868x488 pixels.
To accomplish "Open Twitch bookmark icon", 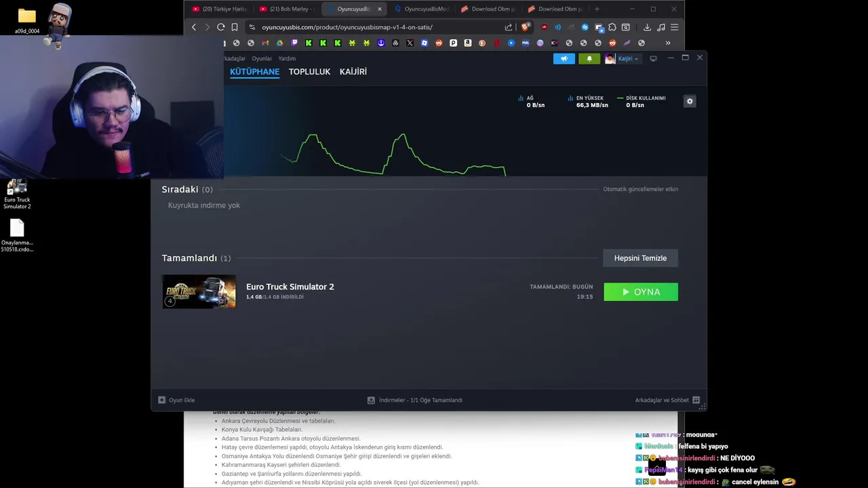I will pos(294,43).
